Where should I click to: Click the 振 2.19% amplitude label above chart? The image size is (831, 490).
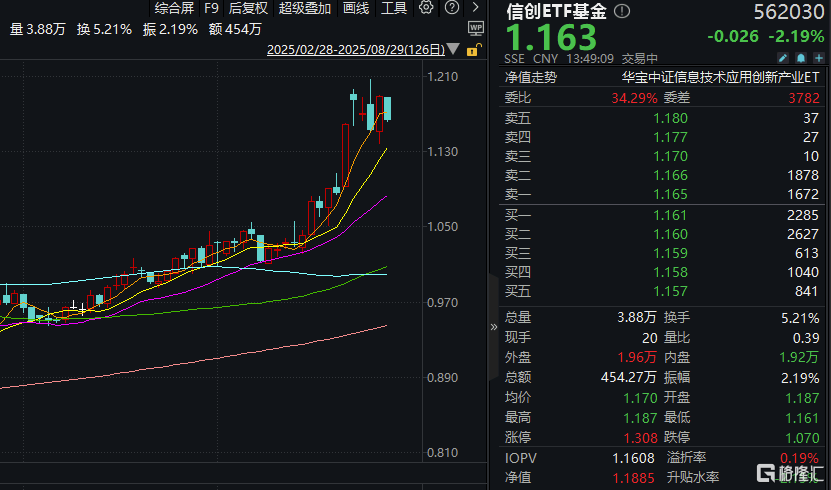[170, 29]
